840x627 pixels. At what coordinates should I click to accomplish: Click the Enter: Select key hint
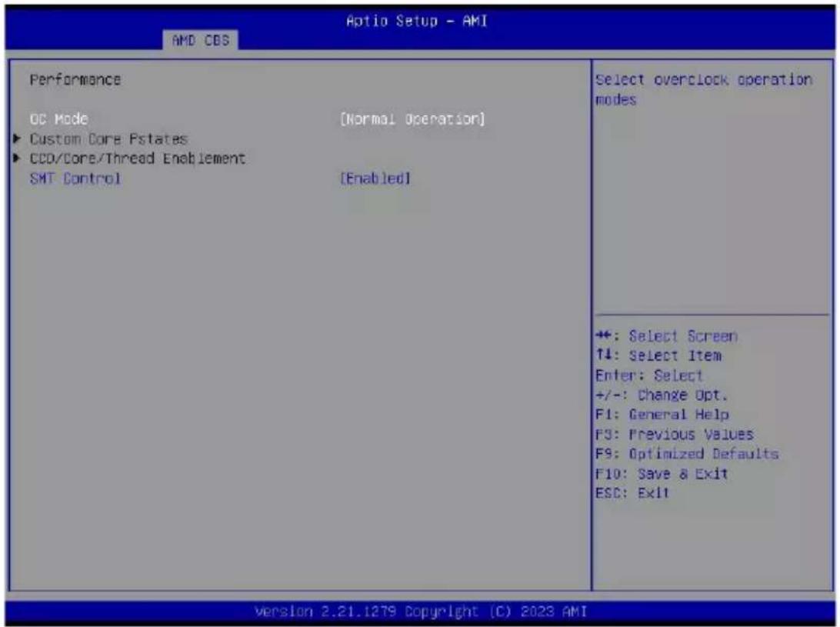point(648,375)
